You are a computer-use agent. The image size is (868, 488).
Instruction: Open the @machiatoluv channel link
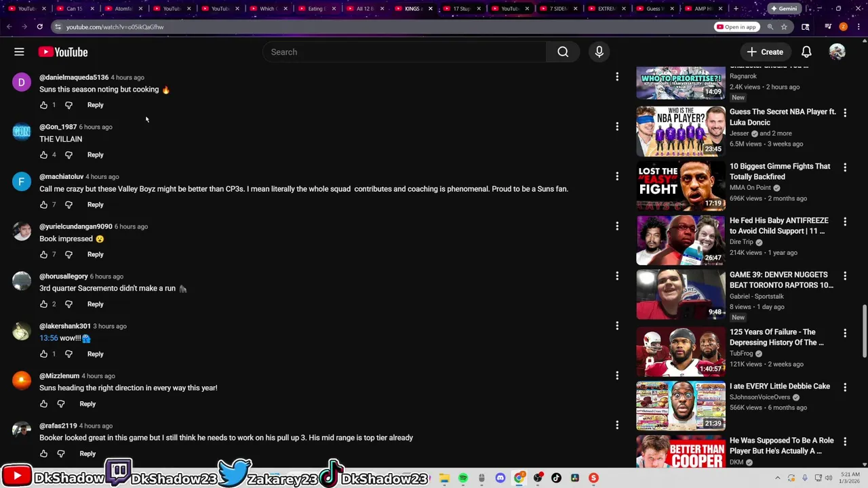click(61, 177)
